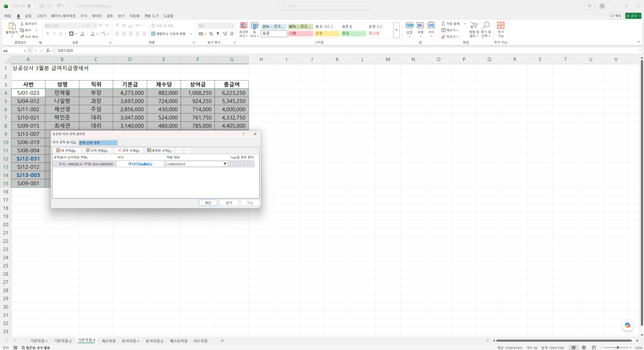Expand the cell styles gallery
Screen dimensions: 644x350
[x=396, y=31]
